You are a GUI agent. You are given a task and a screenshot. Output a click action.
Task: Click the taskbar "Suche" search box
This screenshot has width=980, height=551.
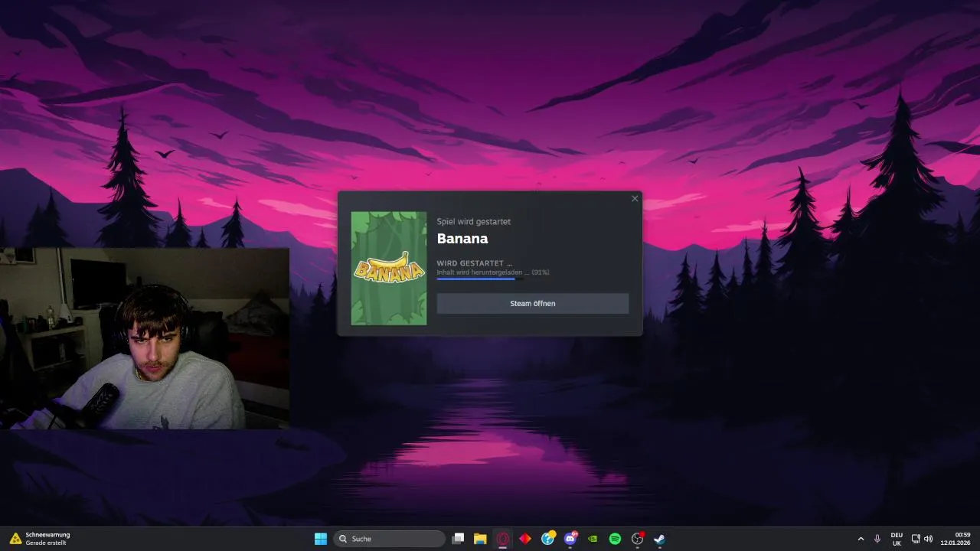pos(389,539)
